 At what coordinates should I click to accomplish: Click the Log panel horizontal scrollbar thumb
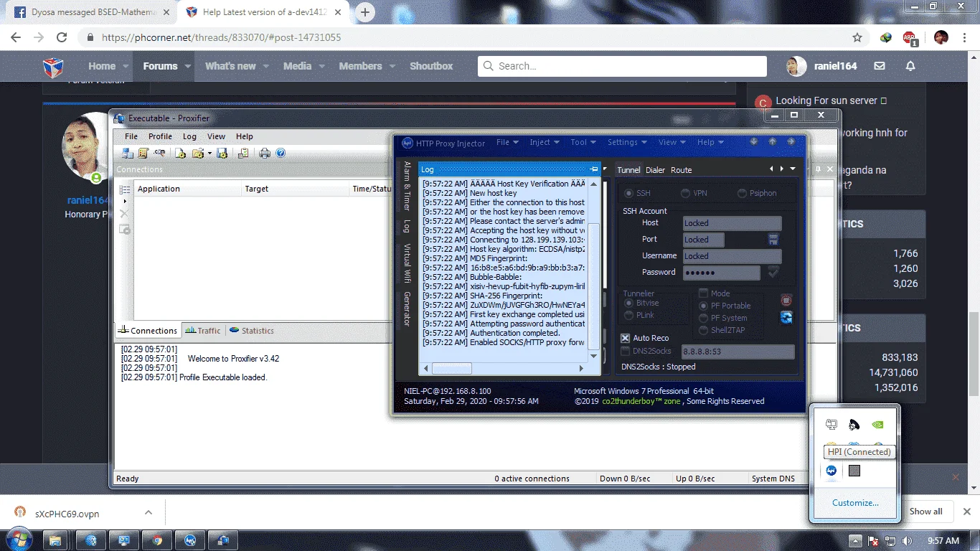pos(451,368)
